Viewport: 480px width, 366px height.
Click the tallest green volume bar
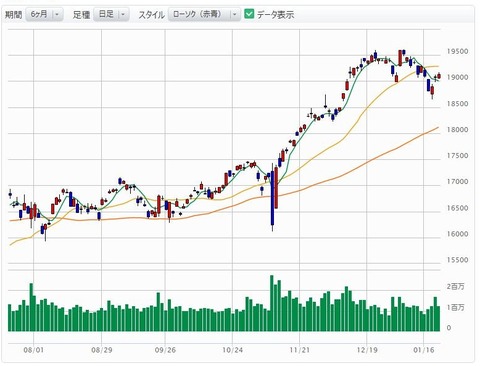tap(272, 303)
